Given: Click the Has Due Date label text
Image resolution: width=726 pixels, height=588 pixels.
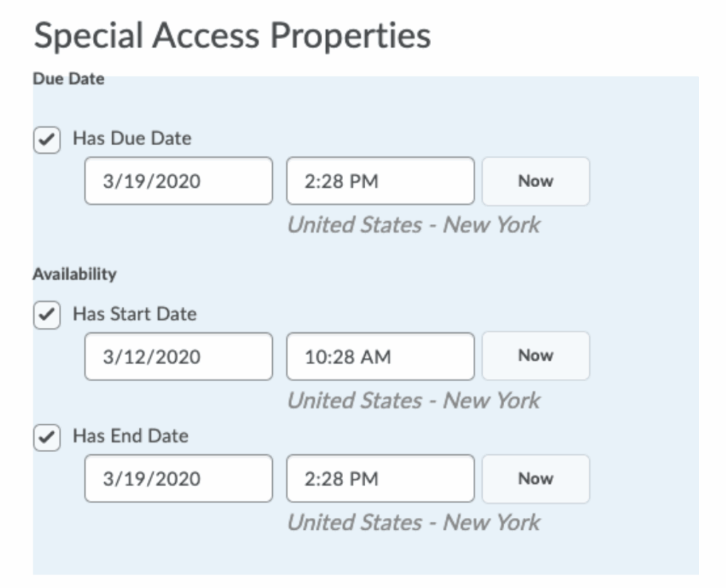Looking at the screenshot, I should [132, 138].
